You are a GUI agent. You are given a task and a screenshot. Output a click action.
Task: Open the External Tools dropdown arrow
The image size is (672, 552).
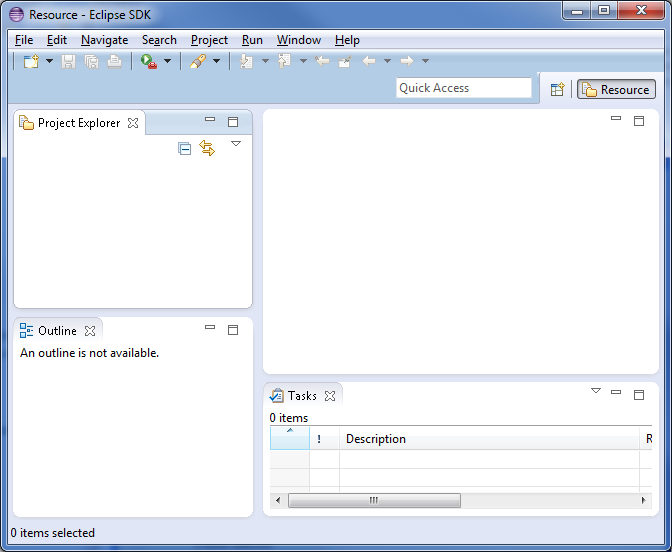168,61
